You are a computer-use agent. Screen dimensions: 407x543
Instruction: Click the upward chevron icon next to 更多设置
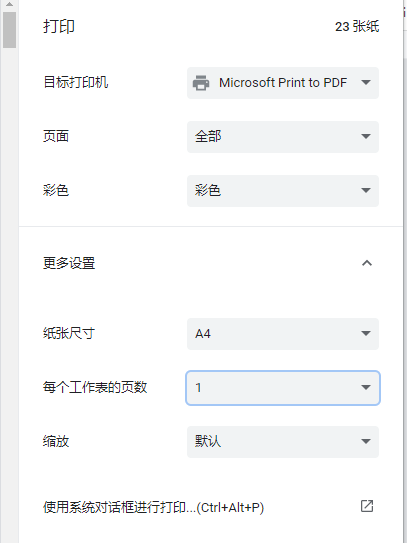pyautogui.click(x=367, y=263)
